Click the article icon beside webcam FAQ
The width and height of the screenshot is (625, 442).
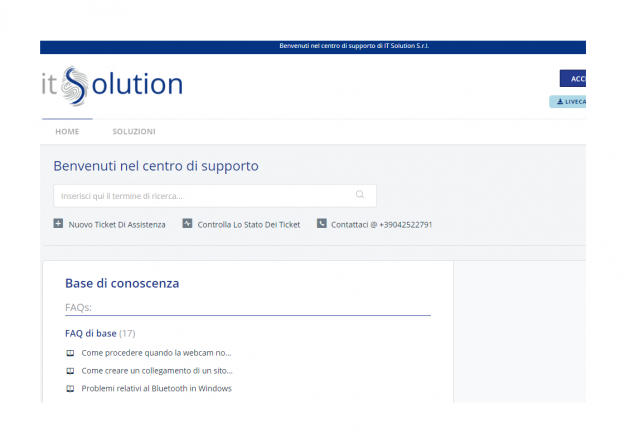click(70, 353)
